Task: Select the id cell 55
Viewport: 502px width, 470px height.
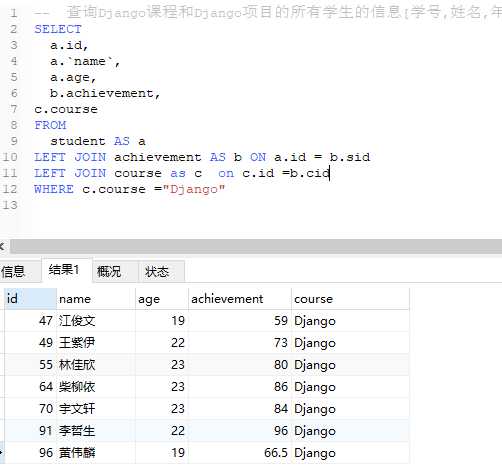Action: [x=30, y=365]
